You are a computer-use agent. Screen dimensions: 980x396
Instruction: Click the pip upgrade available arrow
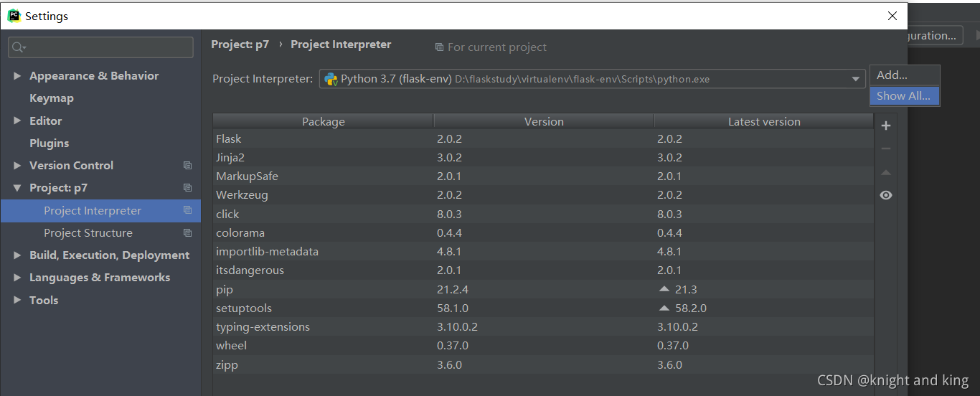(664, 289)
